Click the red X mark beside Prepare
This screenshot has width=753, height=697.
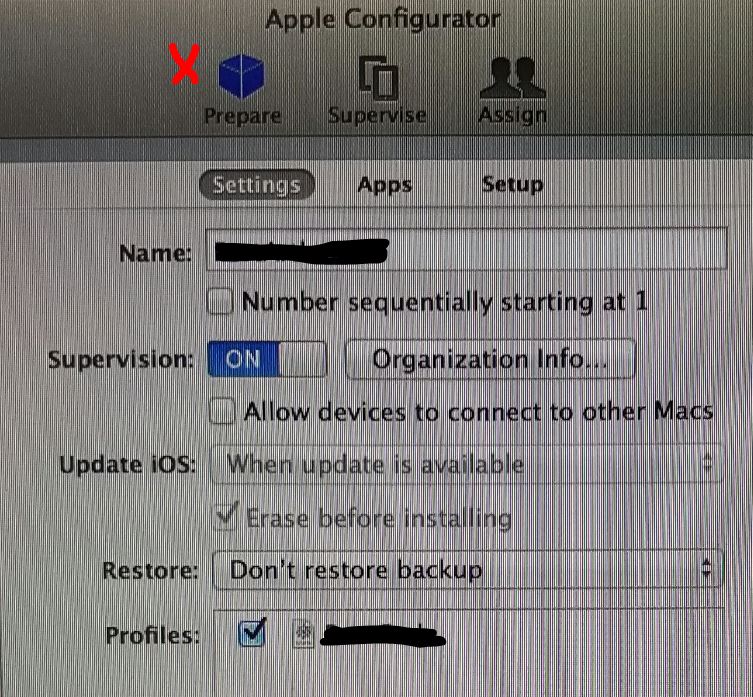point(185,64)
